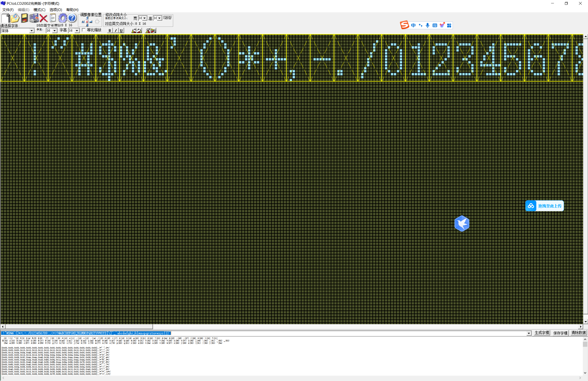Viewport: 588px width, 381px height.
Task: Open the gear settings icon
Action: (62, 18)
